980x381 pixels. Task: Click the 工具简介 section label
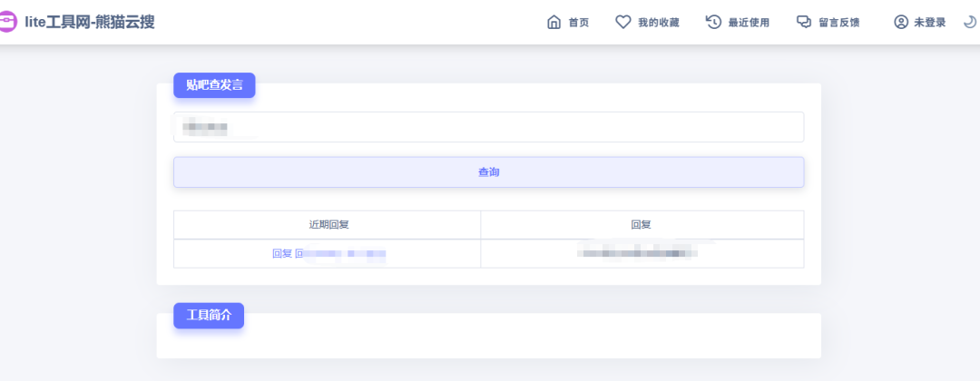tap(209, 316)
